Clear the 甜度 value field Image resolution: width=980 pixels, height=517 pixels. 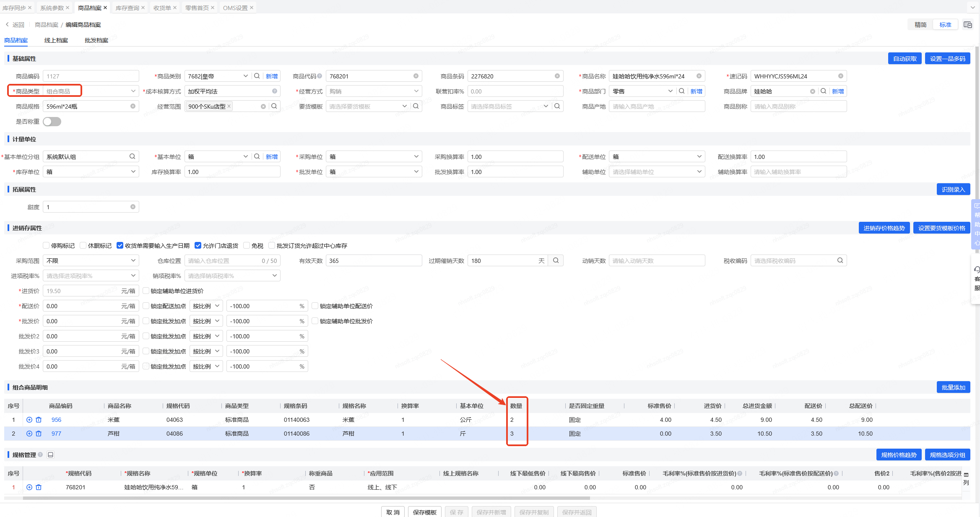point(133,207)
